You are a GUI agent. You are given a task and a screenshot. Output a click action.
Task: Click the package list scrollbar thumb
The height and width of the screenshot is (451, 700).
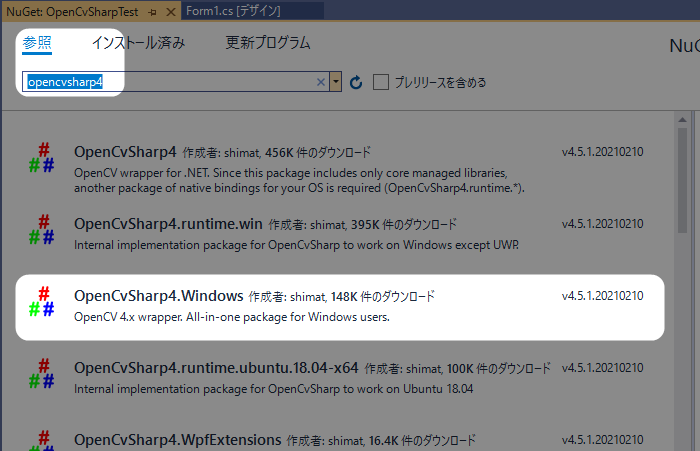point(682,180)
